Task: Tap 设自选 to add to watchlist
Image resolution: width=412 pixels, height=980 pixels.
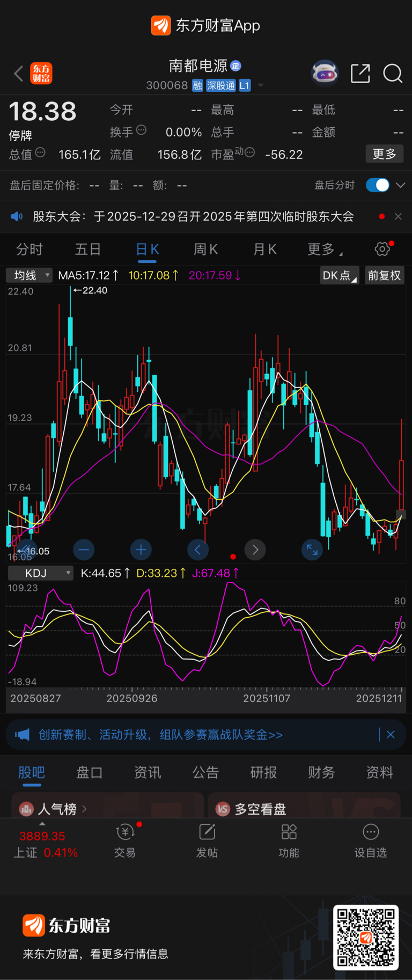Action: 371,841
